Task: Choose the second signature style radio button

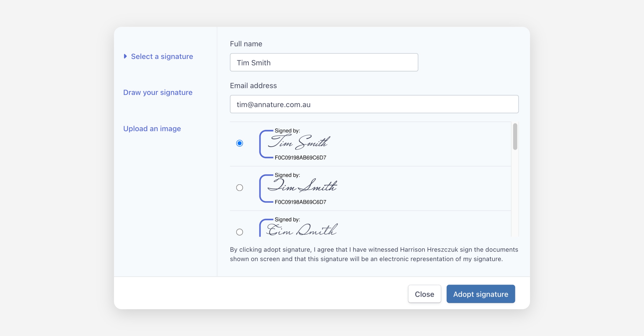Action: tap(240, 188)
